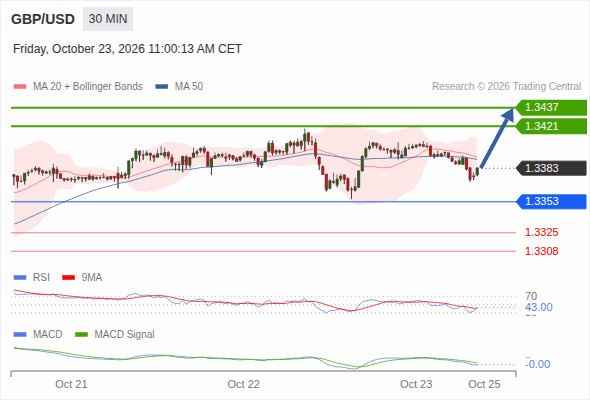Toggle the MA 20 + Bollinger Bands legend label
This screenshot has height=400, width=590.
pyautogui.click(x=88, y=87)
